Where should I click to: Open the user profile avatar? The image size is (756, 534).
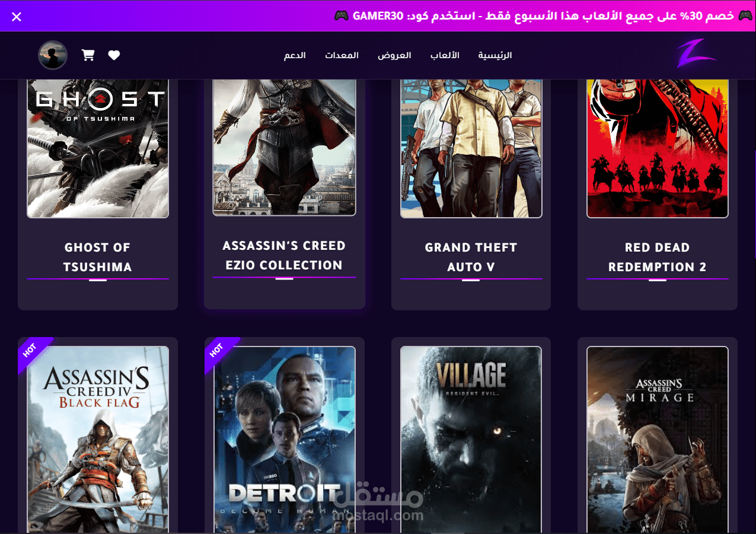click(53, 55)
